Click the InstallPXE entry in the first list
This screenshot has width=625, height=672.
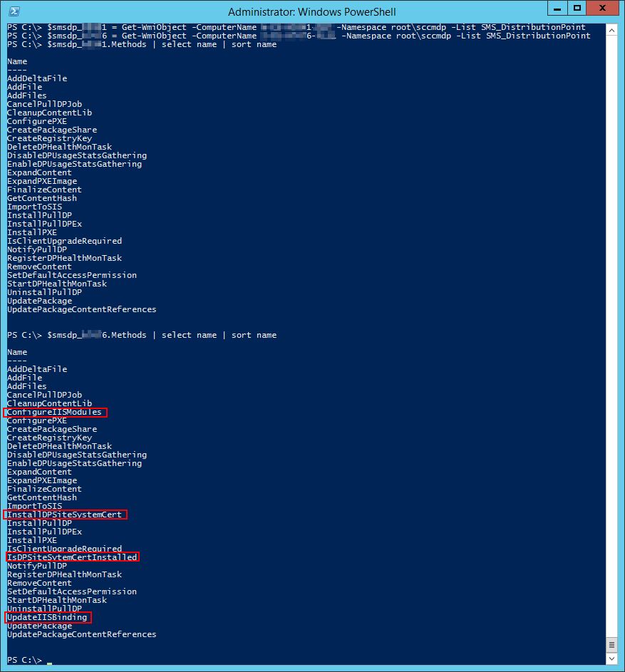[x=31, y=232]
